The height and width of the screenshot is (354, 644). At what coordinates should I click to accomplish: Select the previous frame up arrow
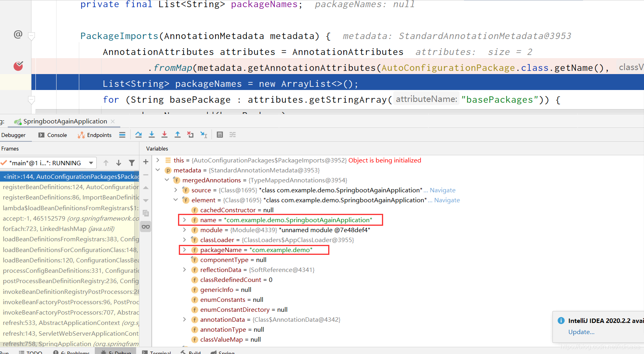point(106,163)
